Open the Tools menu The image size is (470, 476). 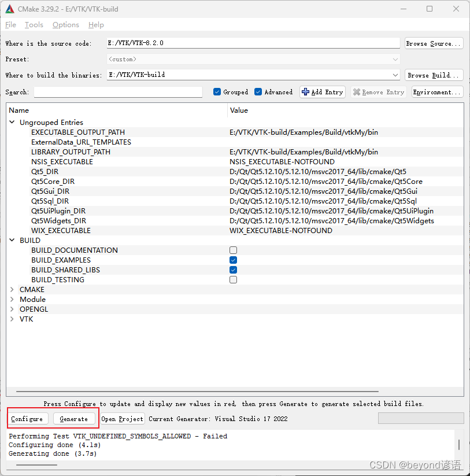[x=34, y=25]
